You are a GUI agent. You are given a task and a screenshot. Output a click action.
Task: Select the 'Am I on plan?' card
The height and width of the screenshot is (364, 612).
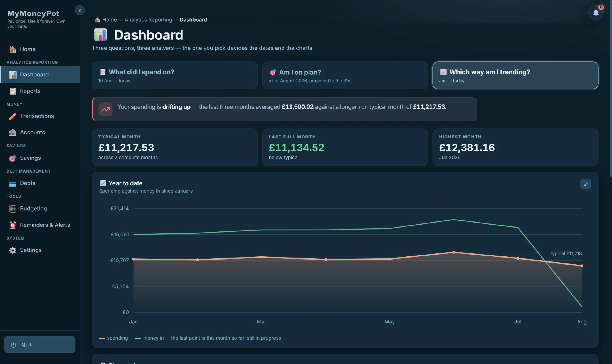[x=345, y=75]
